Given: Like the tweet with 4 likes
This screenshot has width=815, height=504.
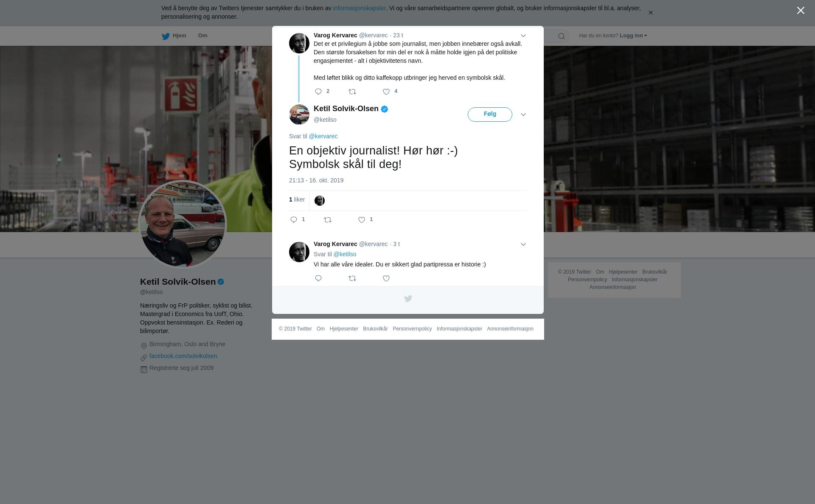Looking at the screenshot, I should 386,92.
